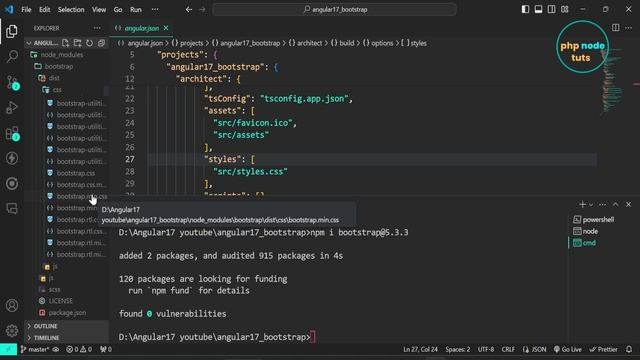
Task: Expand the js folder under dist
Action: [55, 267]
